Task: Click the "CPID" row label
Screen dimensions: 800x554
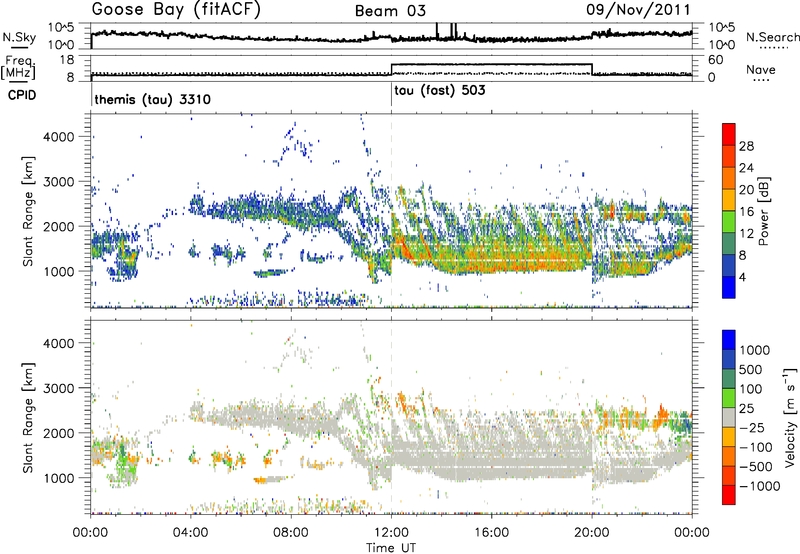Action: click(x=22, y=95)
